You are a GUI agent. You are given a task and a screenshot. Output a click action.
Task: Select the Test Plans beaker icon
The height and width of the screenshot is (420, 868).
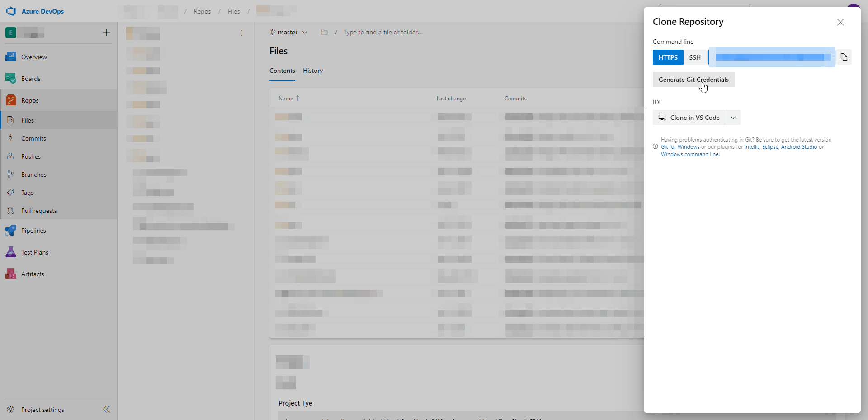[x=11, y=252]
